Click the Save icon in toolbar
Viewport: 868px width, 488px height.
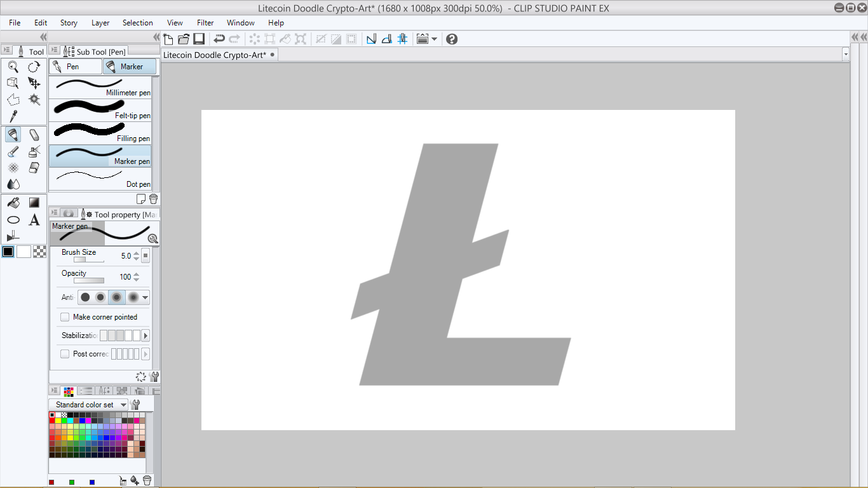coord(199,39)
